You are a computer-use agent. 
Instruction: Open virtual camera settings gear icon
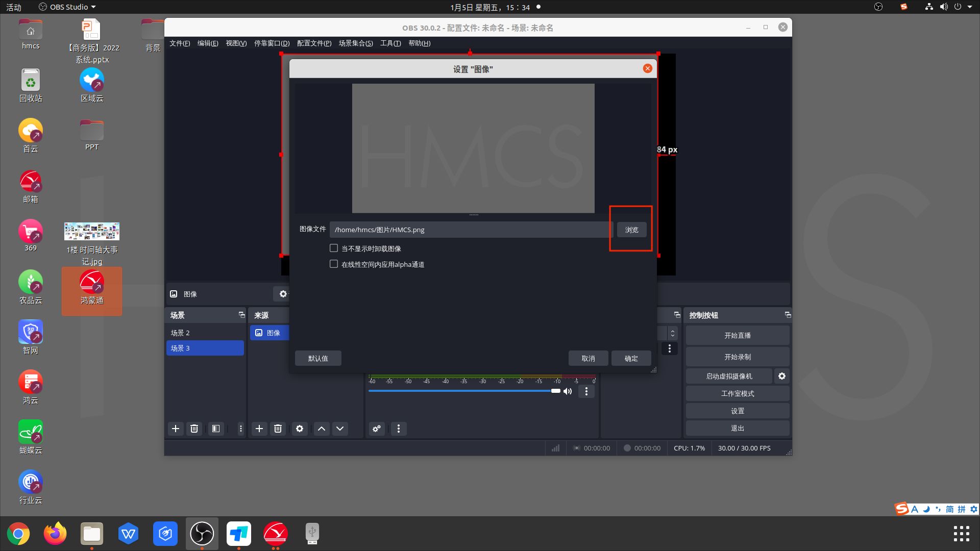[782, 376]
